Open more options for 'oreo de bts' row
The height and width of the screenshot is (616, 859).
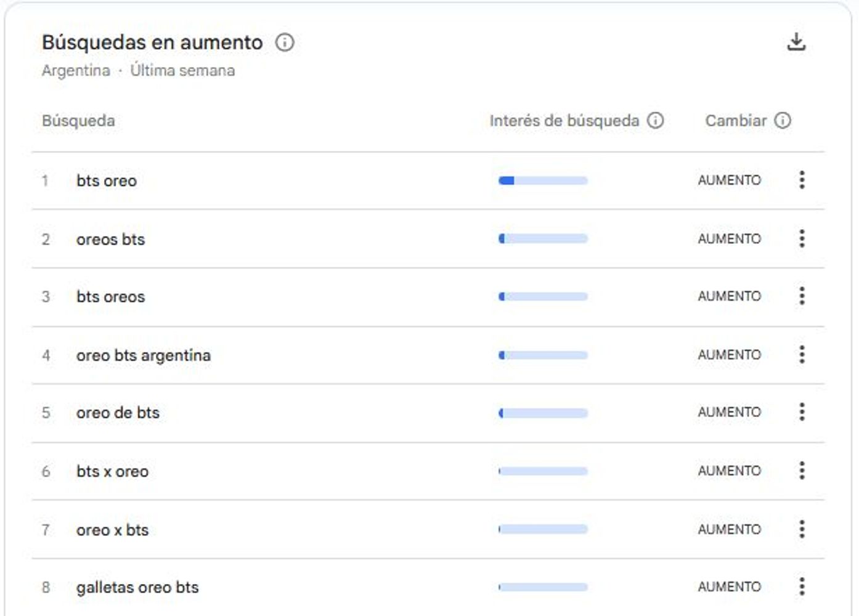coord(802,412)
